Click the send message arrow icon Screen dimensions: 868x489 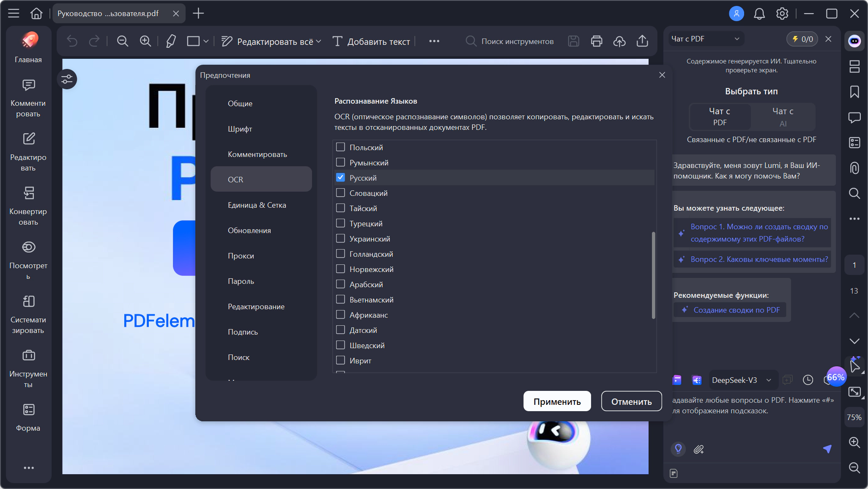pos(827,449)
